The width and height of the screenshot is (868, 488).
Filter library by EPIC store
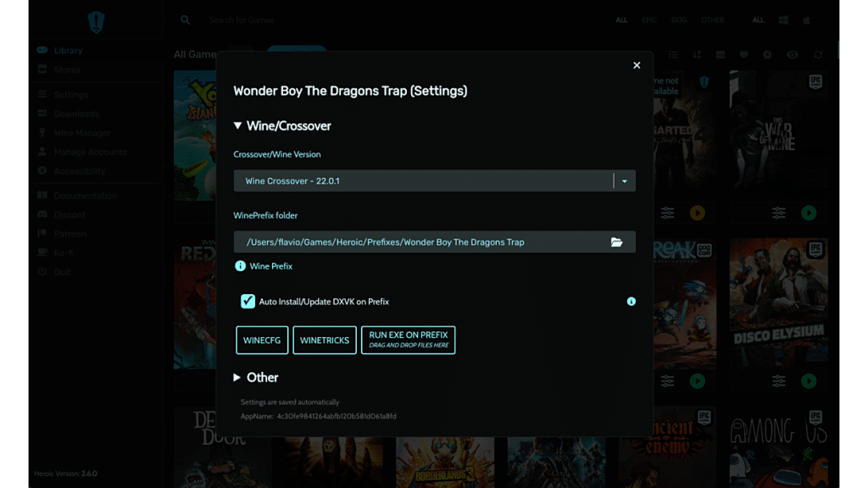(x=649, y=20)
